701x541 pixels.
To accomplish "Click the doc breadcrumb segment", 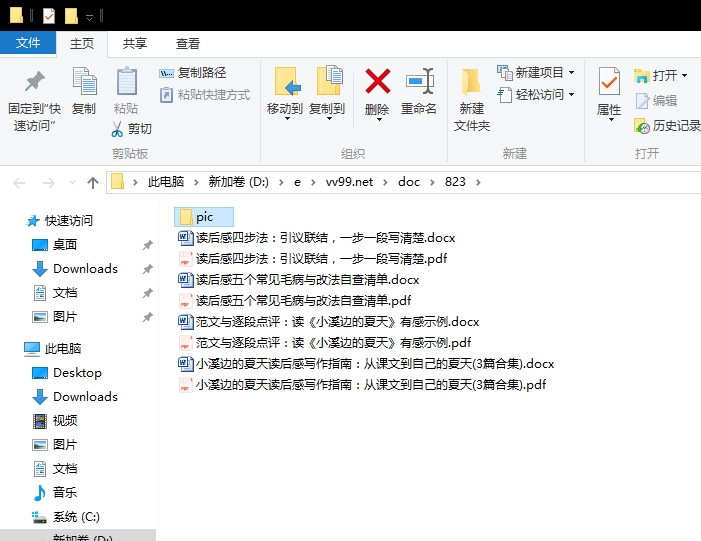I will pos(409,182).
